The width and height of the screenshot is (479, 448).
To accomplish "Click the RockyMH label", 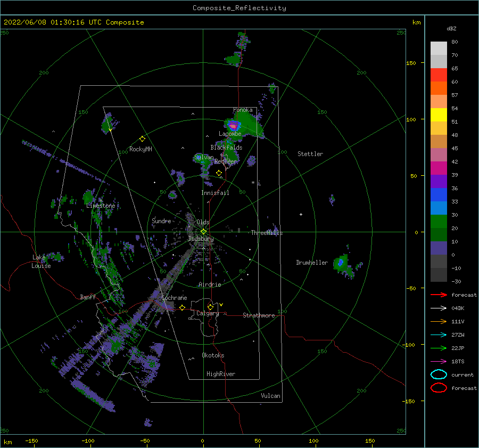I will (141, 149).
